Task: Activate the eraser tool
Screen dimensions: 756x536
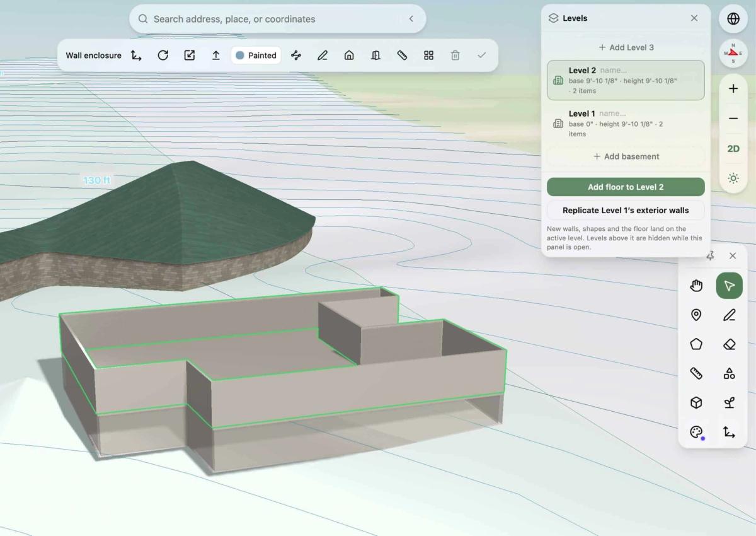Action: point(730,344)
